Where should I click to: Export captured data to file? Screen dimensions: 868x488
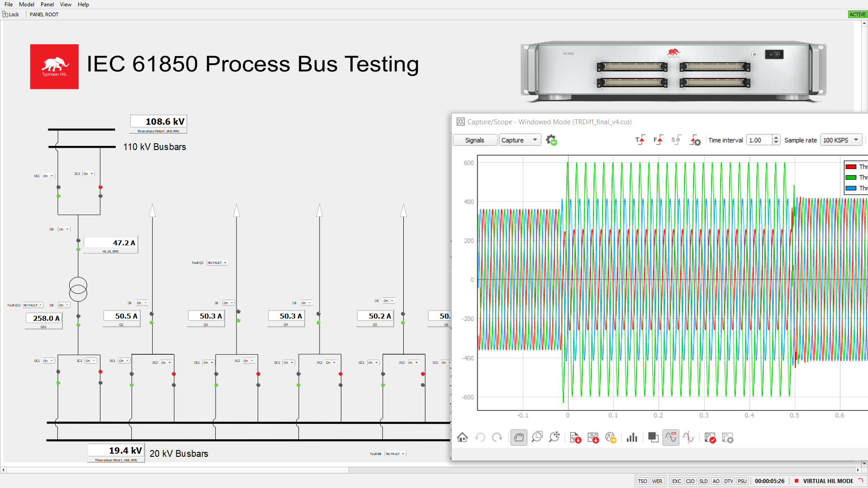tap(576, 437)
